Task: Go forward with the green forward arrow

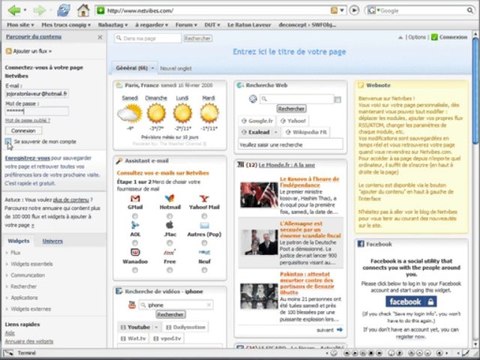Action: coord(39,11)
